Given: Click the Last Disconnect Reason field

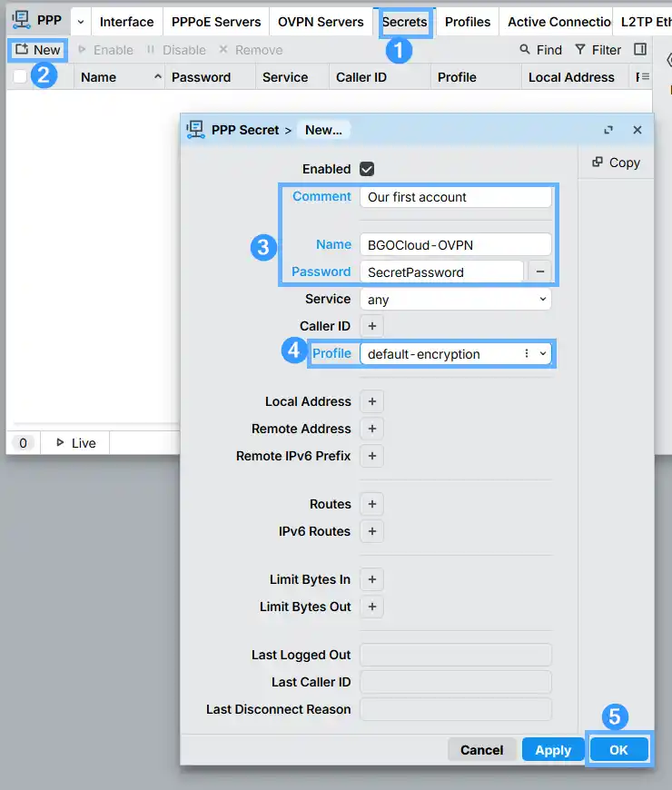Looking at the screenshot, I should [456, 709].
